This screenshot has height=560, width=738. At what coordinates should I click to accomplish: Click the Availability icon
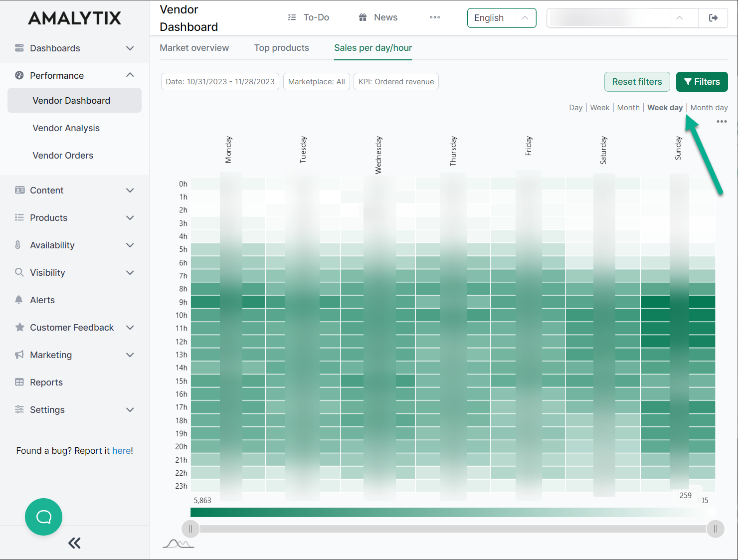(18, 245)
